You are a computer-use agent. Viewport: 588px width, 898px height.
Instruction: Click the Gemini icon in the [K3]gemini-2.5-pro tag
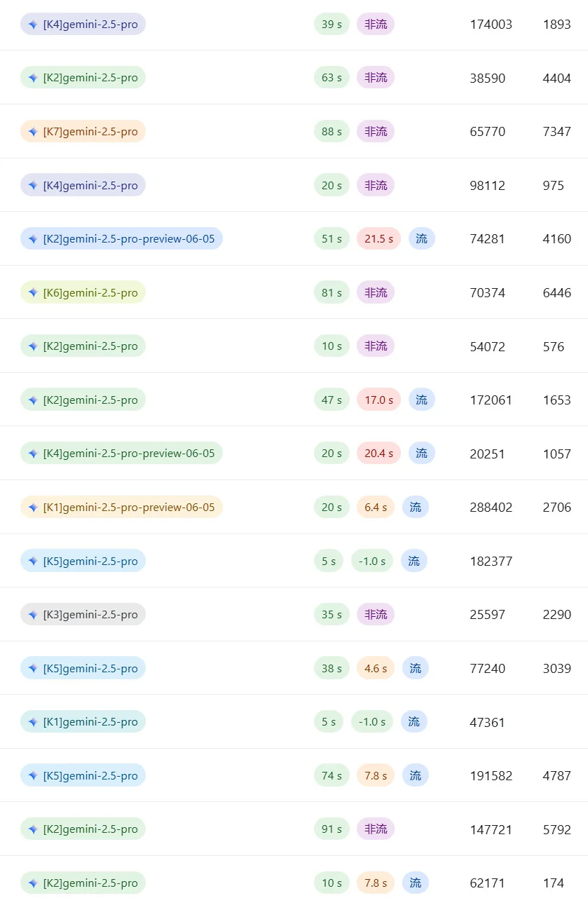(x=33, y=615)
